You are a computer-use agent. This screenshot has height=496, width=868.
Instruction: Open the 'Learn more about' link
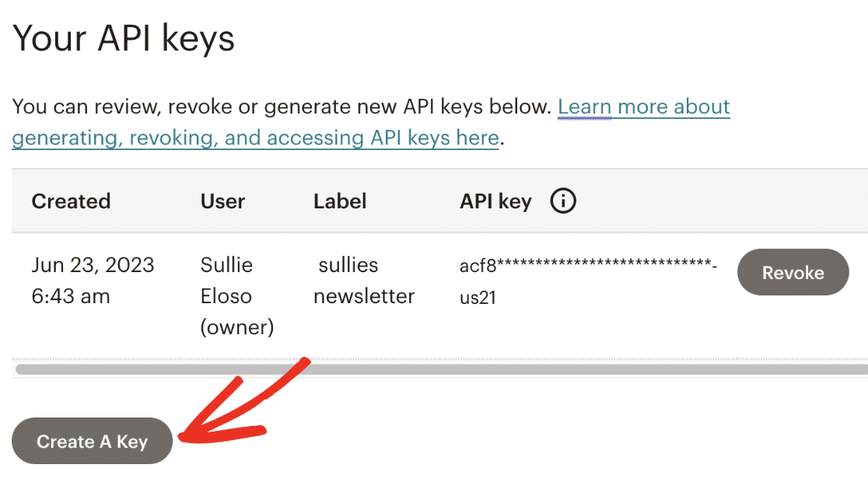pos(643,107)
